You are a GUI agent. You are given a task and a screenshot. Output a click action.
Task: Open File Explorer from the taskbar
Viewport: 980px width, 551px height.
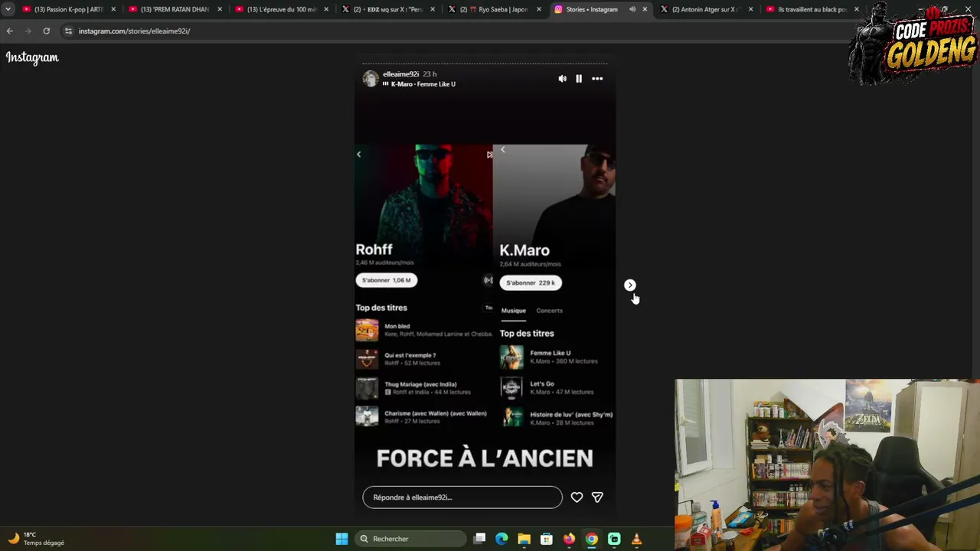[x=524, y=539]
